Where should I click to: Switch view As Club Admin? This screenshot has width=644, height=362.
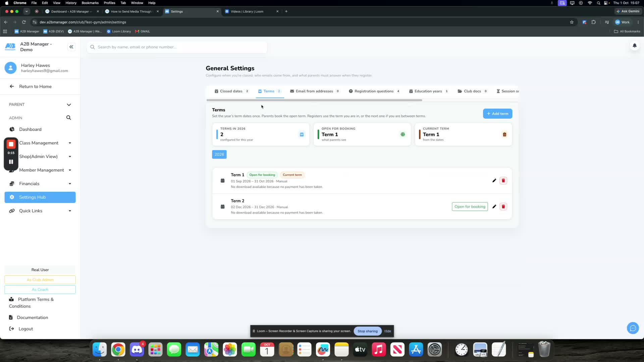click(x=40, y=280)
